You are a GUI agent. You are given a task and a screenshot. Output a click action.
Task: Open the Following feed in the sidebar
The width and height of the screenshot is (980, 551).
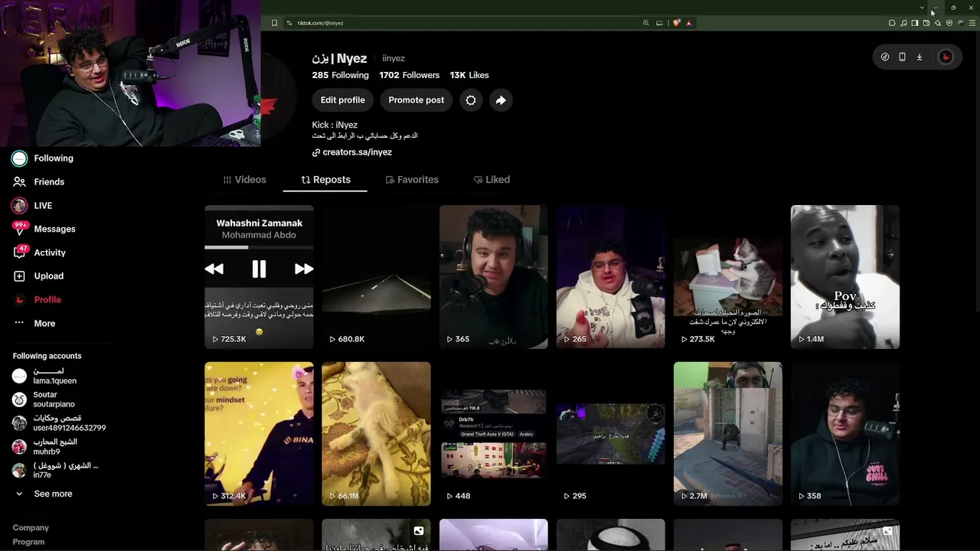(43, 158)
